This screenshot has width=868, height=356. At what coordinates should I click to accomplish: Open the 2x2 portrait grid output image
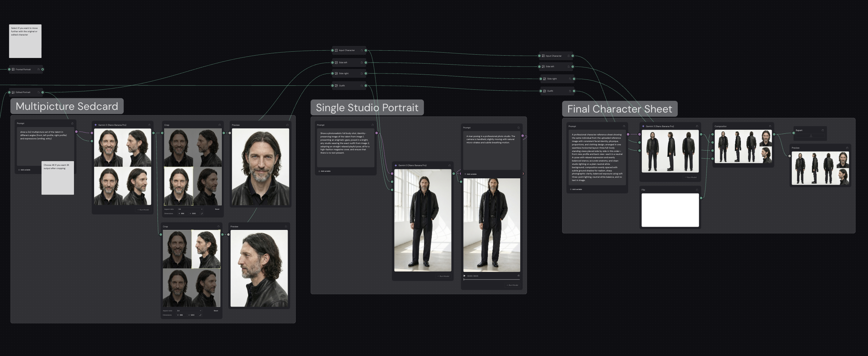123,167
